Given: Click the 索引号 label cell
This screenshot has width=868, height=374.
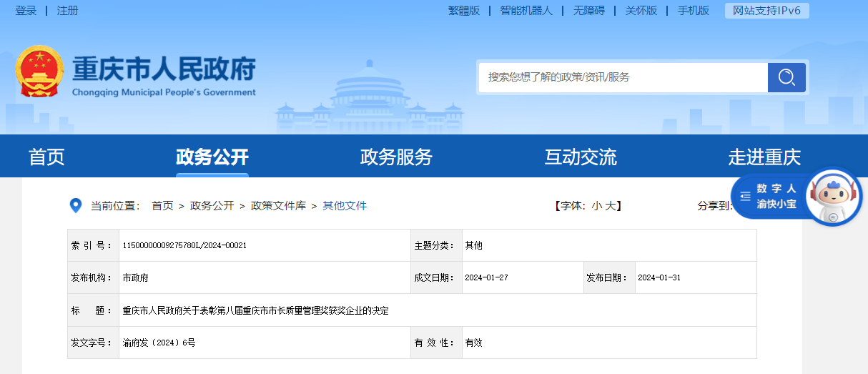Looking at the screenshot, I should point(93,245).
